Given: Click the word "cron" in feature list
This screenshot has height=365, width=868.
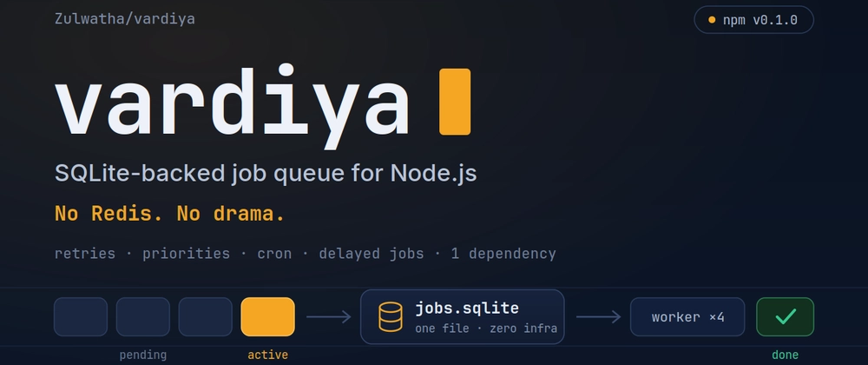Looking at the screenshot, I should click(274, 254).
